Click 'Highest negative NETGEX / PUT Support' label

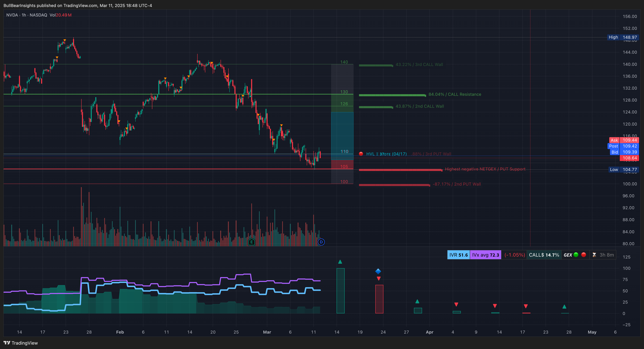click(485, 169)
